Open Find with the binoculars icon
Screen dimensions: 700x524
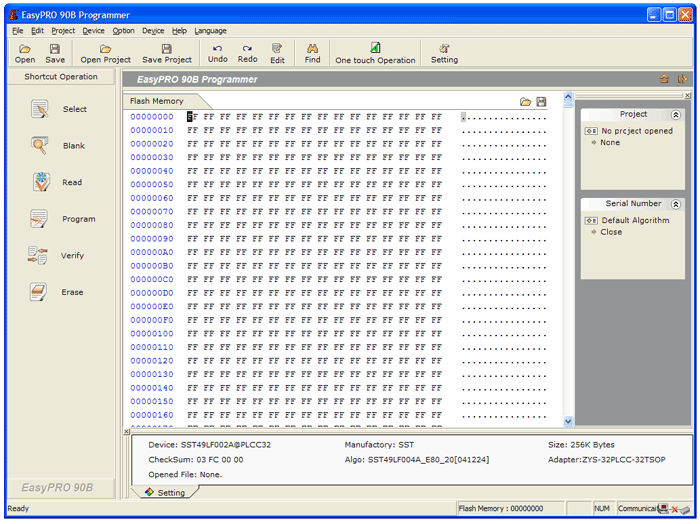[x=312, y=53]
